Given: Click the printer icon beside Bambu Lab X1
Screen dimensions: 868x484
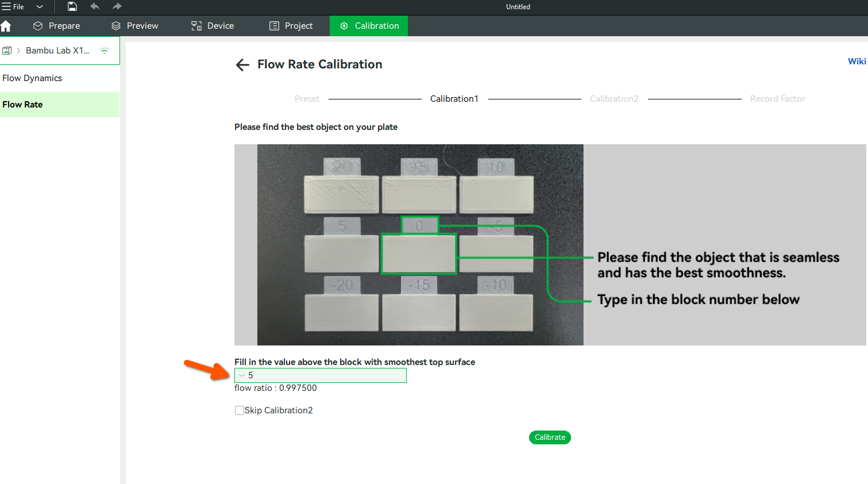Looking at the screenshot, I should (7, 51).
